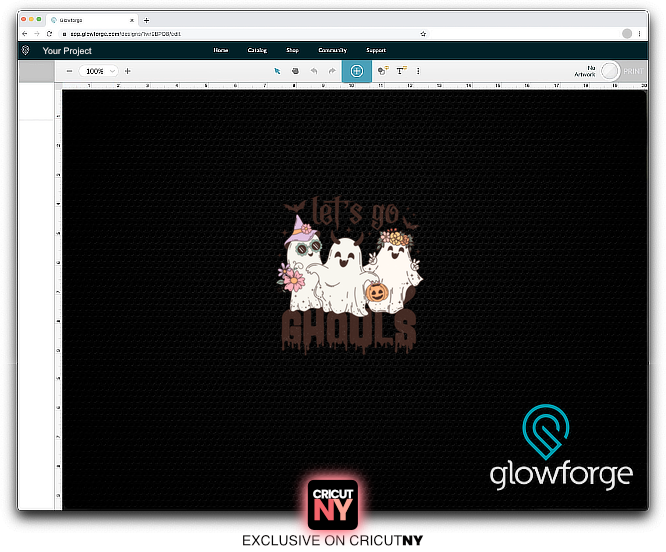This screenshot has height=552, width=666.
Task: Click the PRINT button
Action: pyautogui.click(x=633, y=71)
